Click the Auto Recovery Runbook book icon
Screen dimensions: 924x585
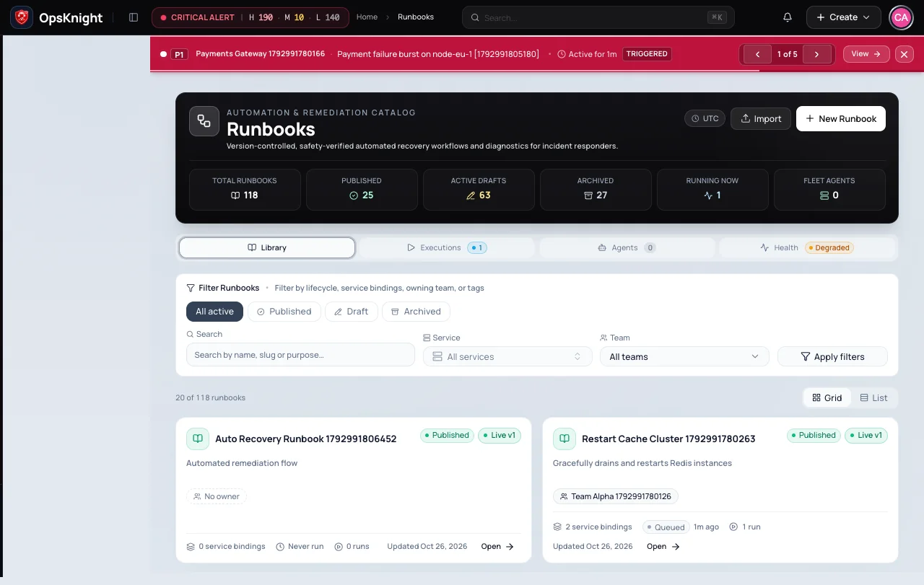click(x=198, y=439)
